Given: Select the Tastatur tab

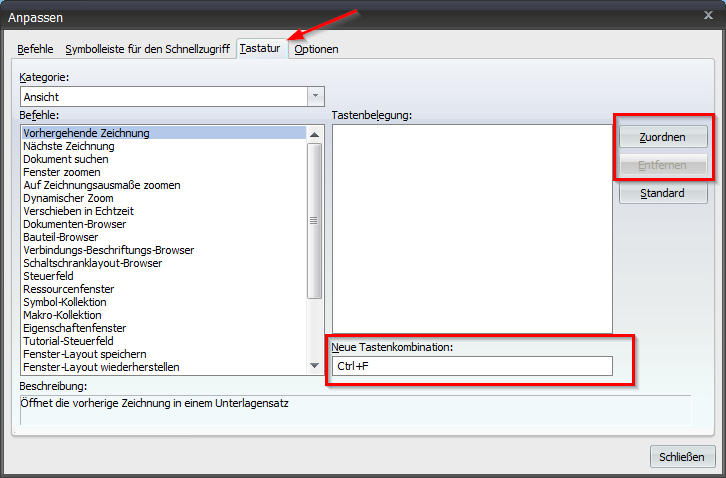Looking at the screenshot, I should (x=260, y=48).
